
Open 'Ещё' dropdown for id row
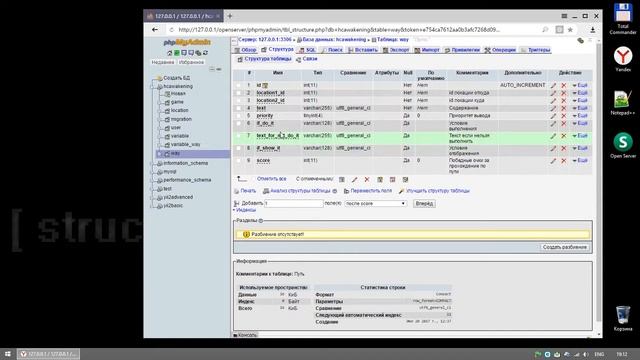pyautogui.click(x=580, y=85)
